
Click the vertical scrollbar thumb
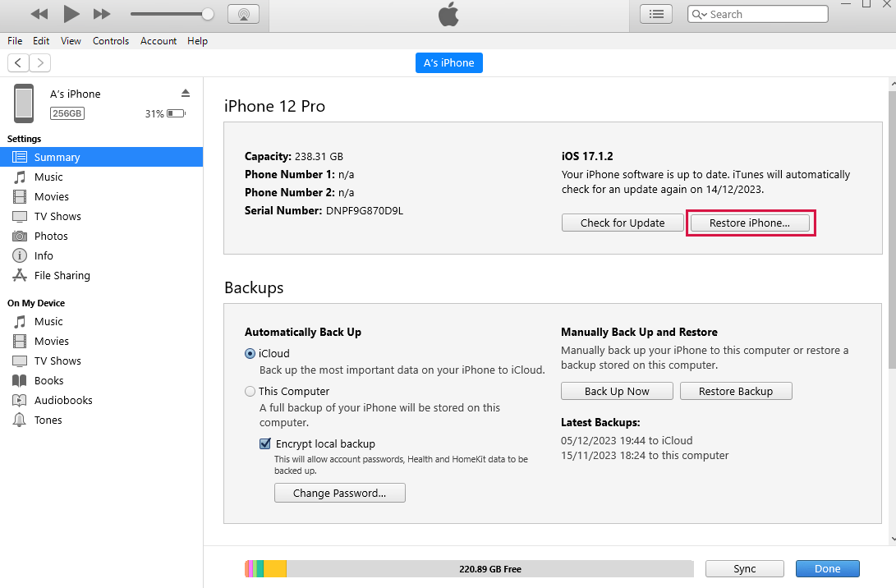892,228
